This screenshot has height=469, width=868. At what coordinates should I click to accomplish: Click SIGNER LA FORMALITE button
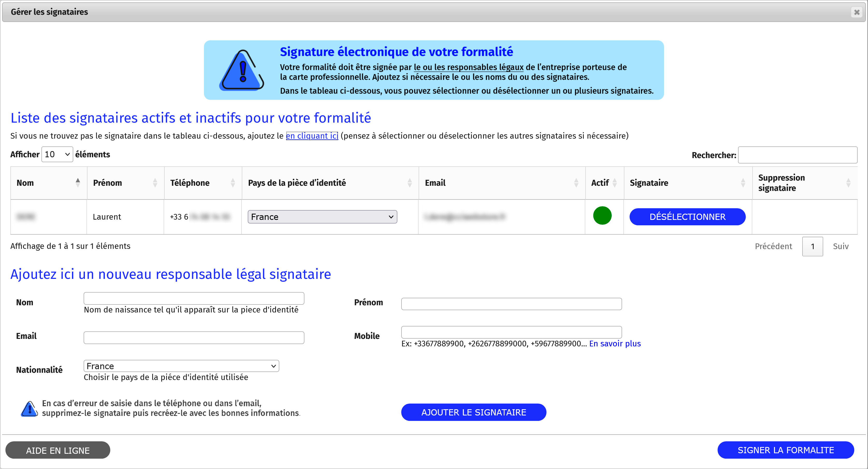click(x=785, y=450)
